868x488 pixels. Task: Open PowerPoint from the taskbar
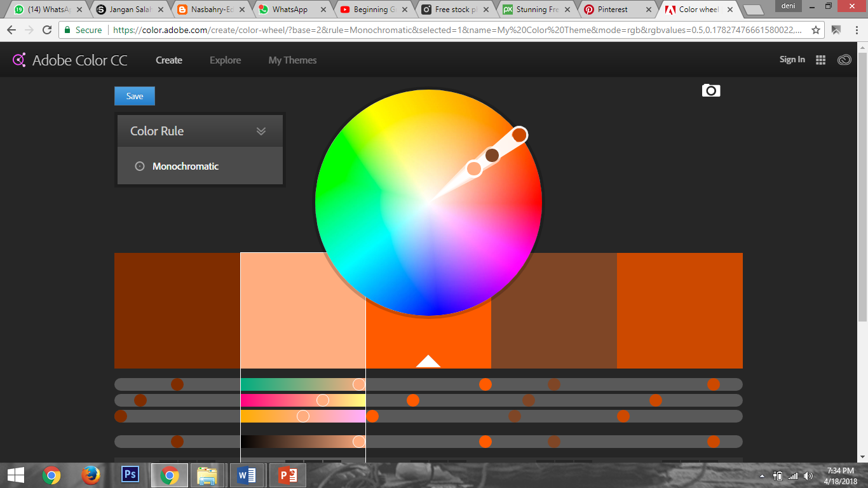(x=288, y=475)
